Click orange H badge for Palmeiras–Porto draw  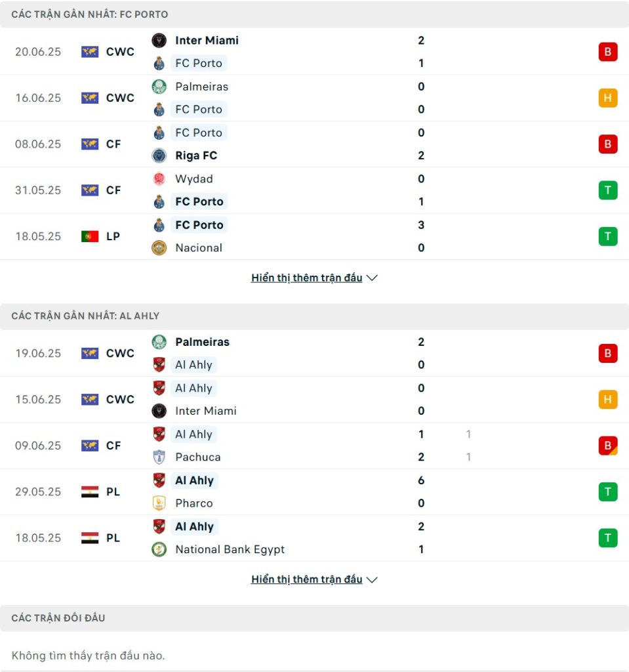click(607, 98)
